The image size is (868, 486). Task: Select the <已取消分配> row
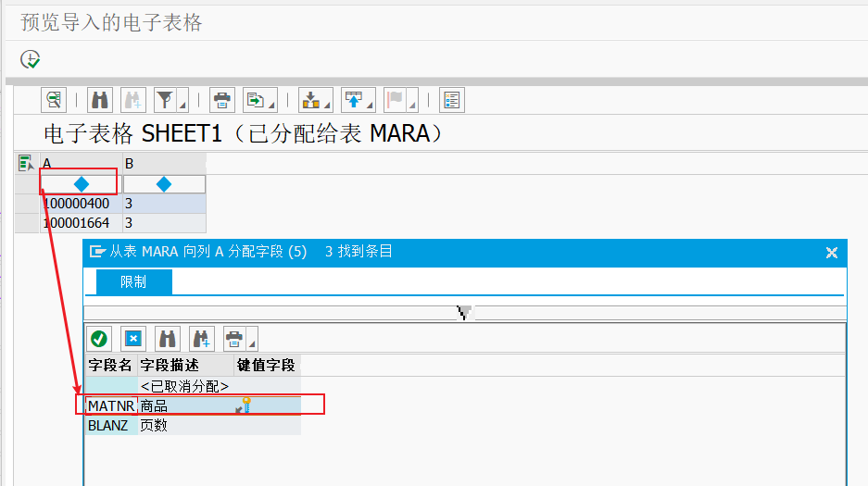coord(194,386)
